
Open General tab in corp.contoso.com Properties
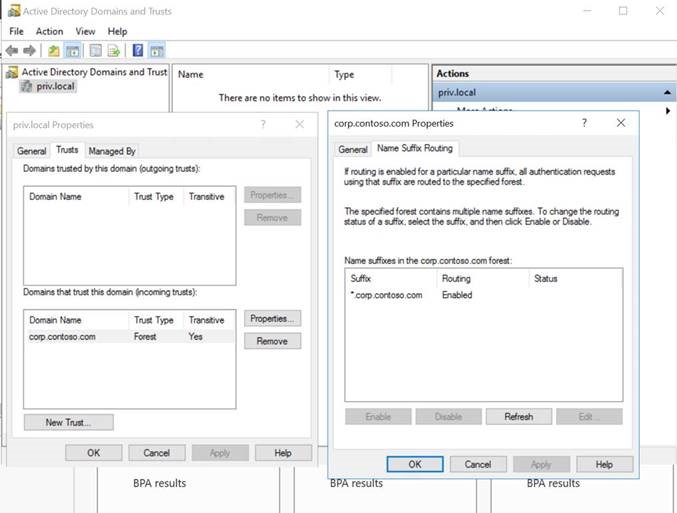pyautogui.click(x=353, y=149)
